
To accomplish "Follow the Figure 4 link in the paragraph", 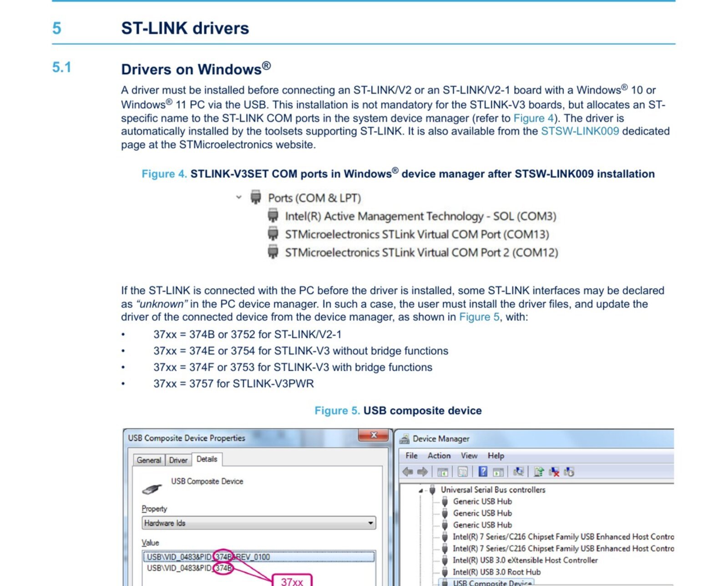I will (533, 118).
